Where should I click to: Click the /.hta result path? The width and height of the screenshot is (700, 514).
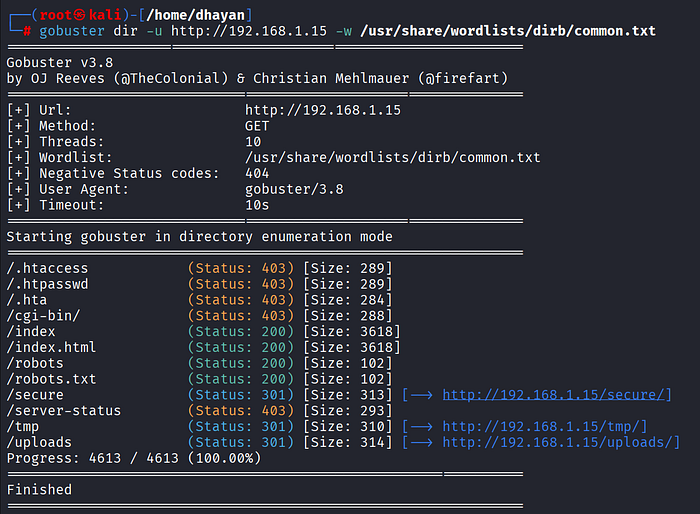click(27, 300)
